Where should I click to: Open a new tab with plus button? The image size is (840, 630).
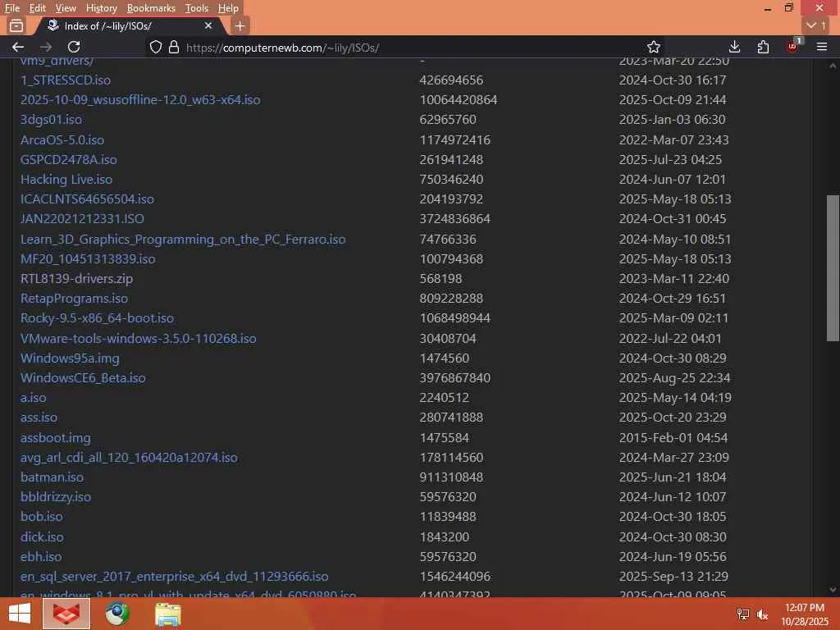click(x=240, y=25)
